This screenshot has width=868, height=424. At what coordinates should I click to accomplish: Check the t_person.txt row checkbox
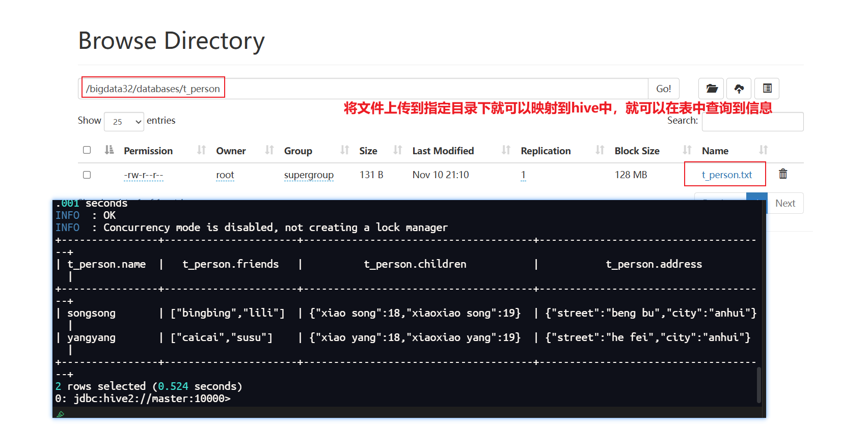pos(87,175)
